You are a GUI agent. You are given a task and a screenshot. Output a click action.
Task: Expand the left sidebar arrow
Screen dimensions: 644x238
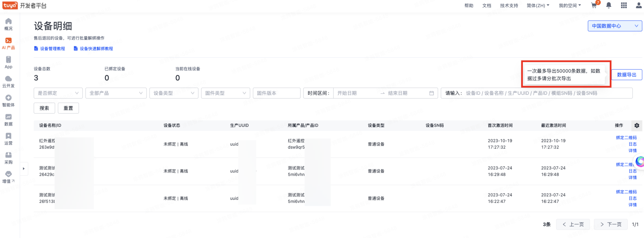[x=24, y=169]
